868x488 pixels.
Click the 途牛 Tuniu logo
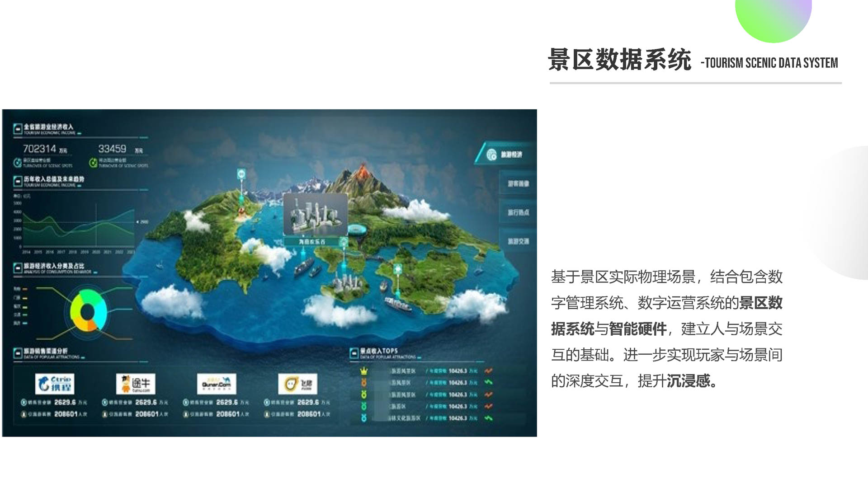tap(136, 384)
